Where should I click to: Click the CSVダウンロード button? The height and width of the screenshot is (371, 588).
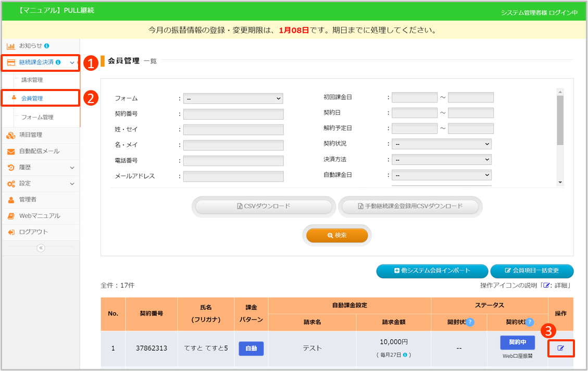point(264,207)
